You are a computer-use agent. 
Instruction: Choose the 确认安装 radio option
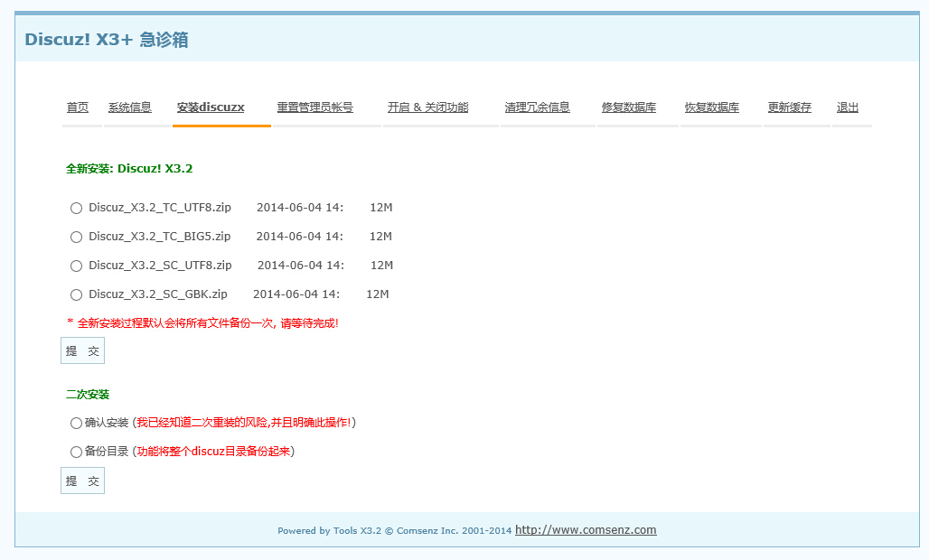point(76,424)
